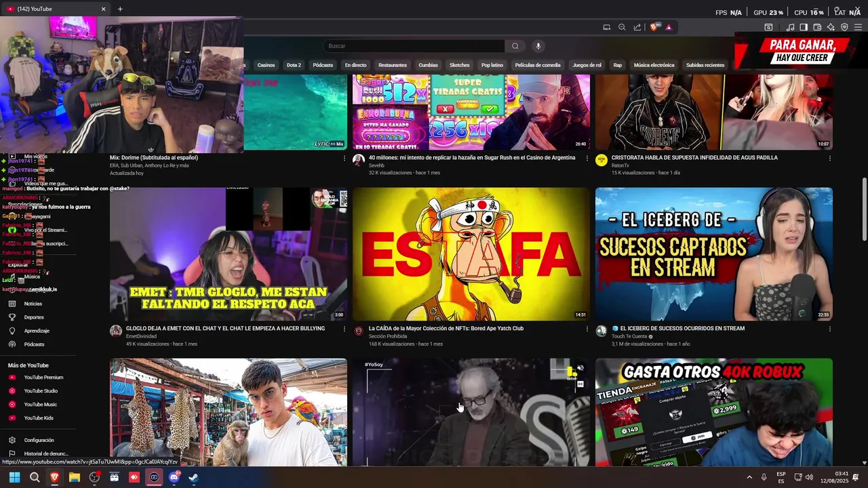
Task: Select the Música electrónica chip
Action: tap(654, 65)
